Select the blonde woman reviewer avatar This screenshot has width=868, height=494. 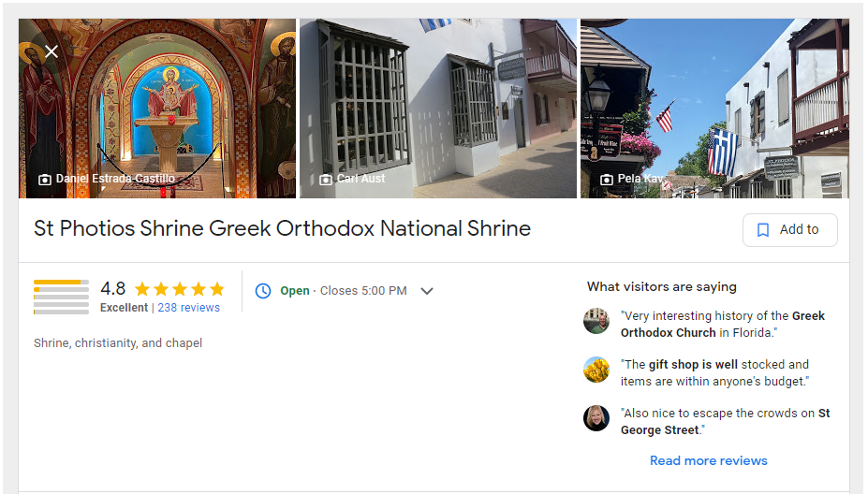click(596, 418)
